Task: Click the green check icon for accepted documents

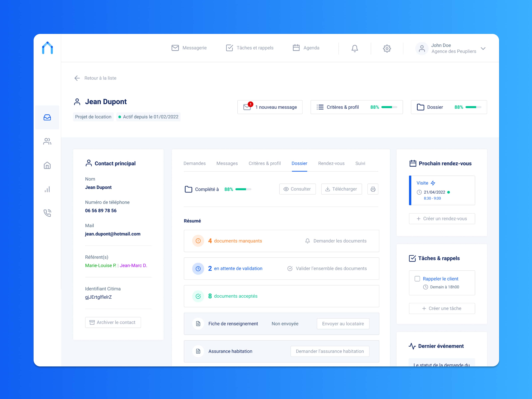Action: (198, 296)
